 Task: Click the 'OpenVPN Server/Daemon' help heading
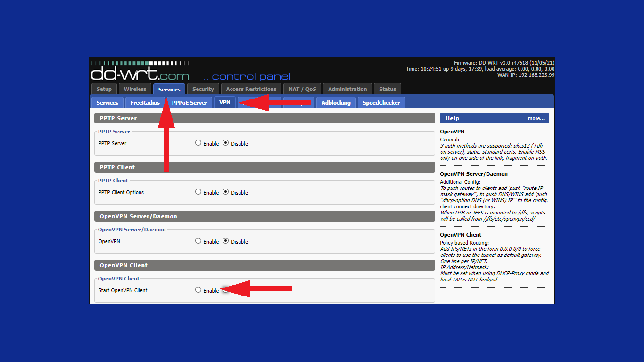(474, 174)
